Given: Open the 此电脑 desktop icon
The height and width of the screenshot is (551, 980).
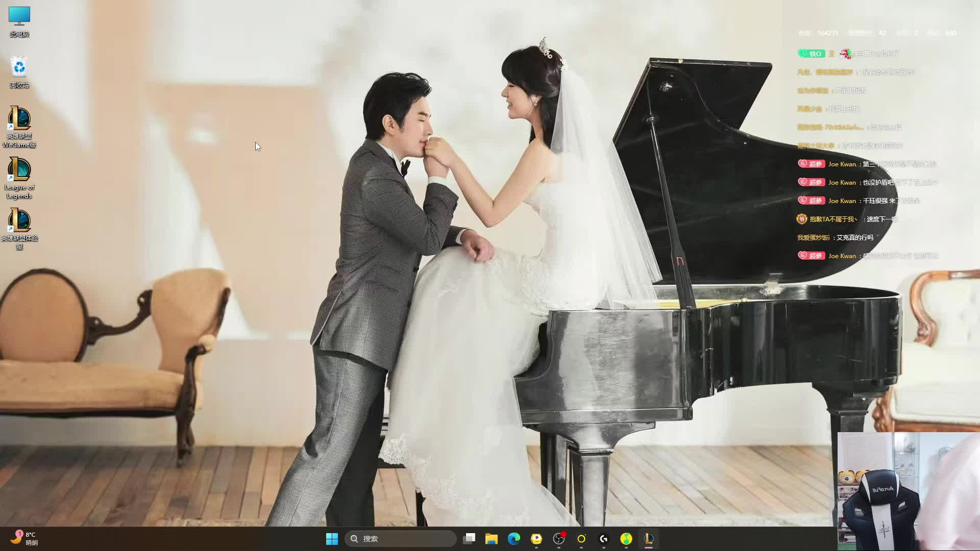Looking at the screenshot, I should tap(19, 21).
